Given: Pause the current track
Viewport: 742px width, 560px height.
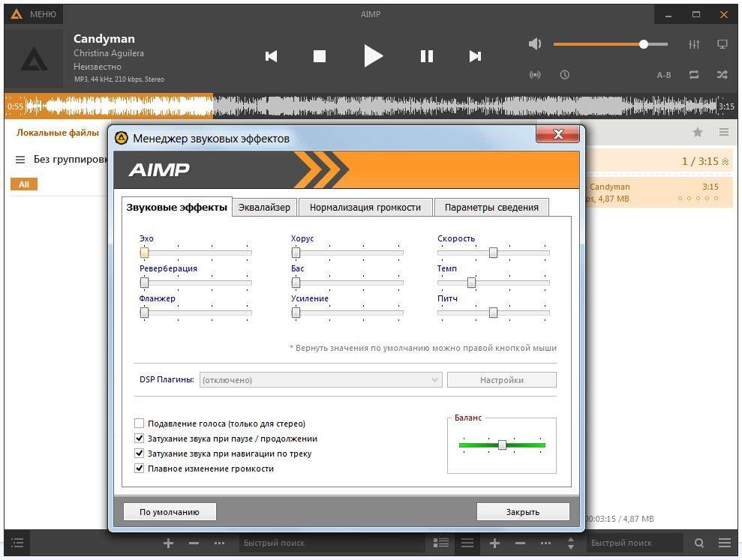Looking at the screenshot, I should pos(427,56).
